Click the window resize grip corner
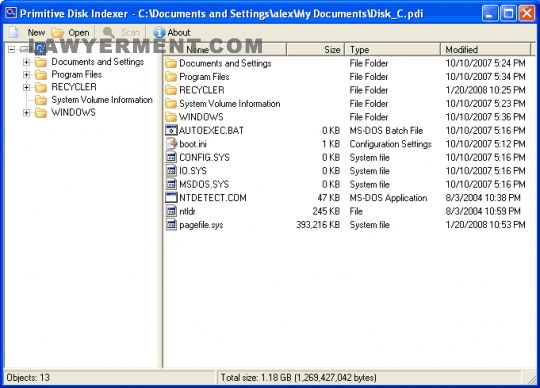Viewport: 540px width, 388px height. point(531,379)
